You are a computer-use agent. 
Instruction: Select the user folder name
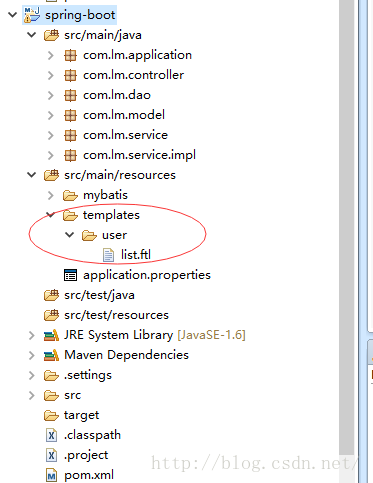[114, 235]
